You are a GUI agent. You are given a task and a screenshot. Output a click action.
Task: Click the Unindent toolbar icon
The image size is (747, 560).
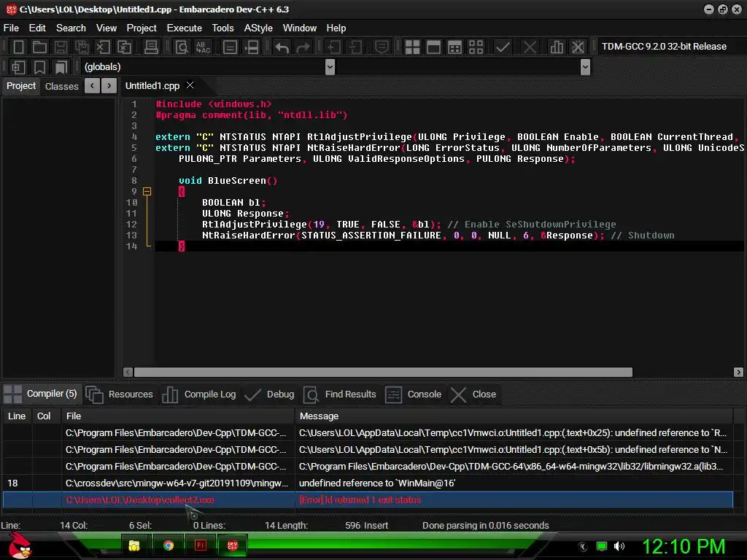[355, 47]
